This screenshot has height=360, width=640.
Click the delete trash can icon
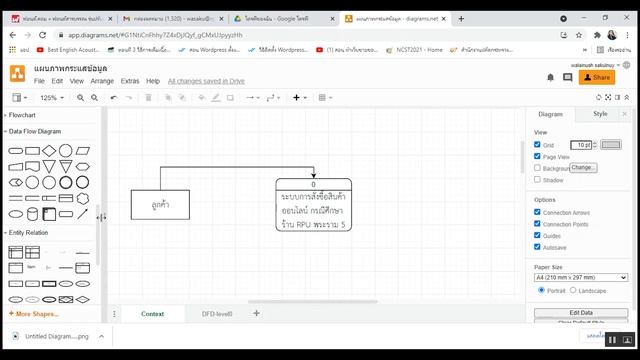149,98
